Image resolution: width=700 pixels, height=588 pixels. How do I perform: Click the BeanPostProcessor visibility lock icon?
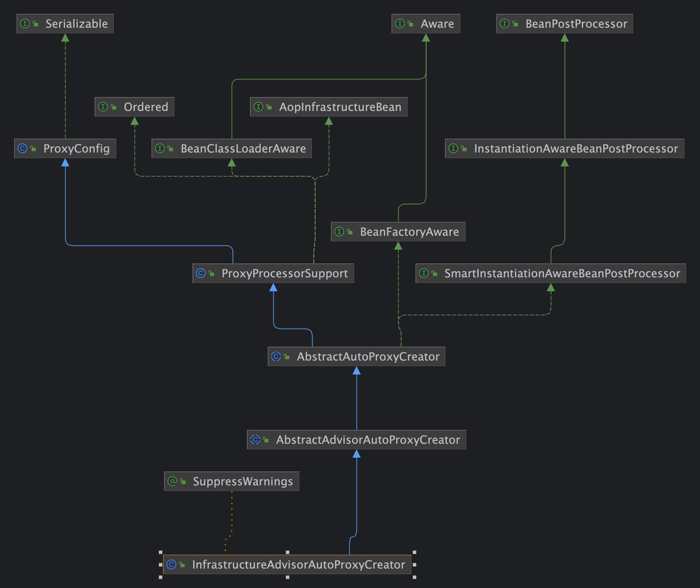[515, 24]
